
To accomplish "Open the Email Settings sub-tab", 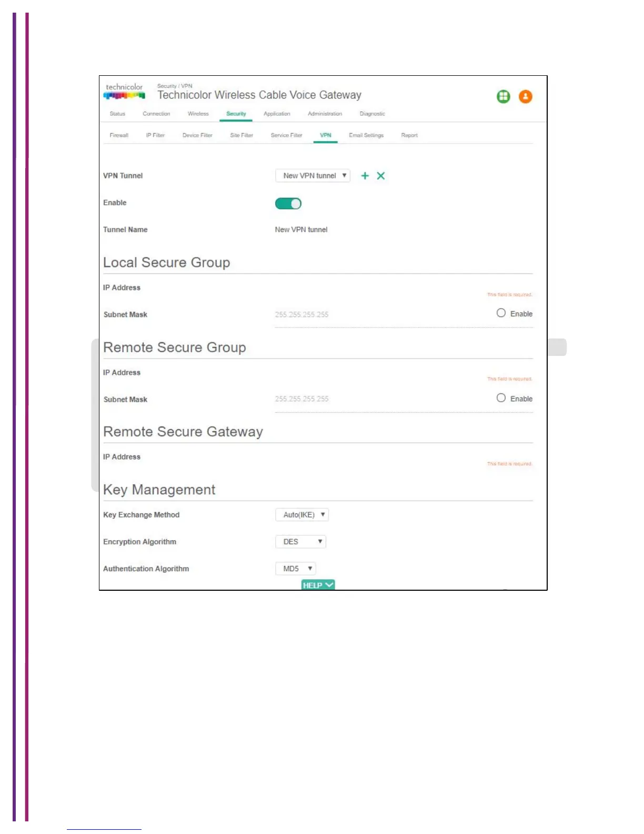I will (x=366, y=135).
